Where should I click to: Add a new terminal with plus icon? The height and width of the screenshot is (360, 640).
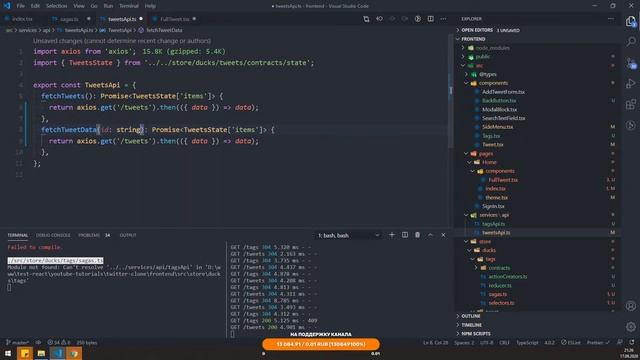392,235
